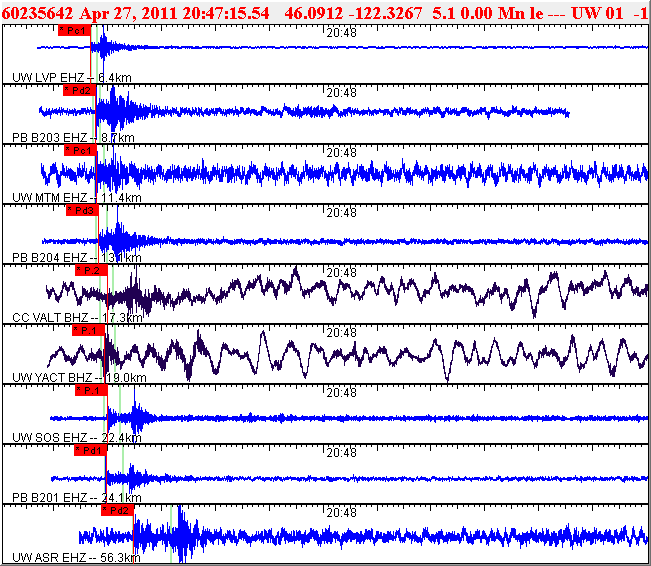Click the 20:48 time label in PB B201 panel

point(341,452)
